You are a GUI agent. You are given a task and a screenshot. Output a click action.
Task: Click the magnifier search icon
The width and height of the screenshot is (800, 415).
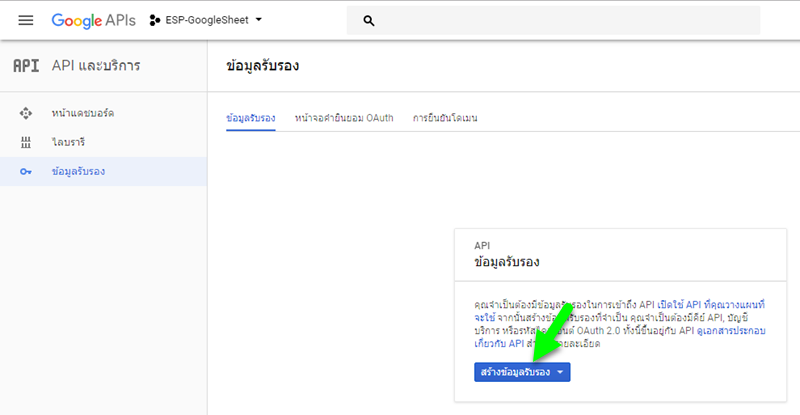[x=369, y=20]
